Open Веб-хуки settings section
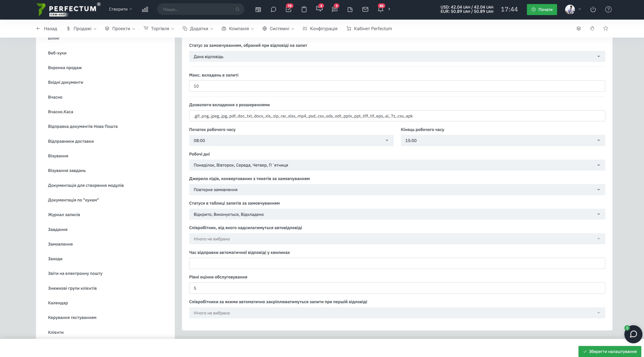The width and height of the screenshot is (644, 357). coord(57,53)
